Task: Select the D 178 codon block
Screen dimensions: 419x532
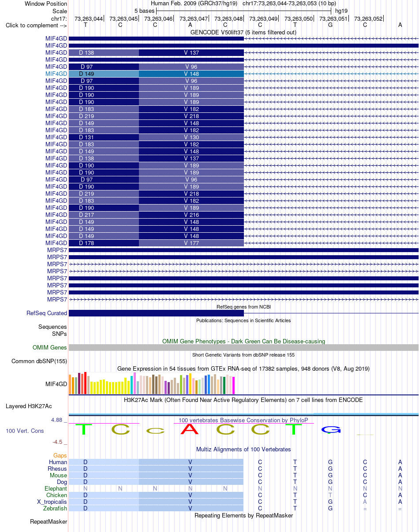Action: (x=104, y=243)
